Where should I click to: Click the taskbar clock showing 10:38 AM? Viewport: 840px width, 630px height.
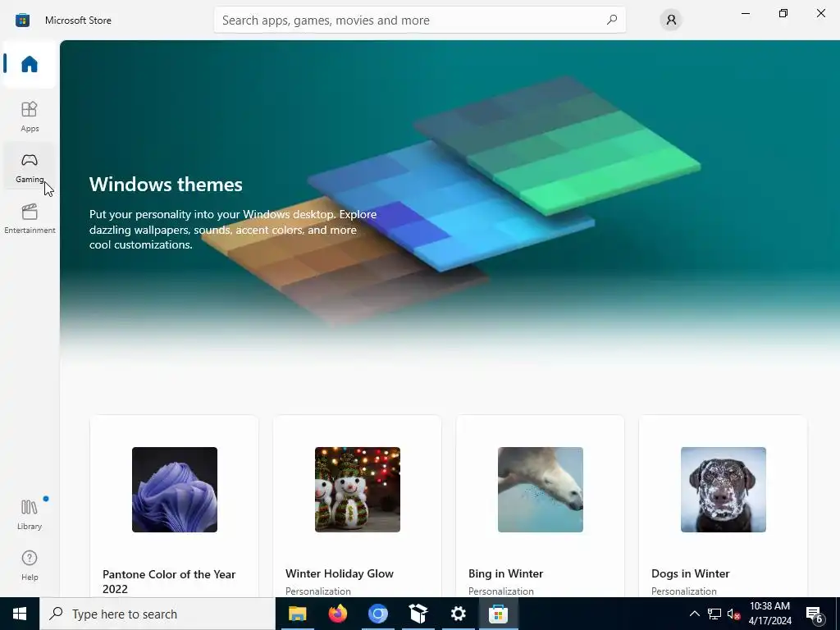[x=769, y=614]
